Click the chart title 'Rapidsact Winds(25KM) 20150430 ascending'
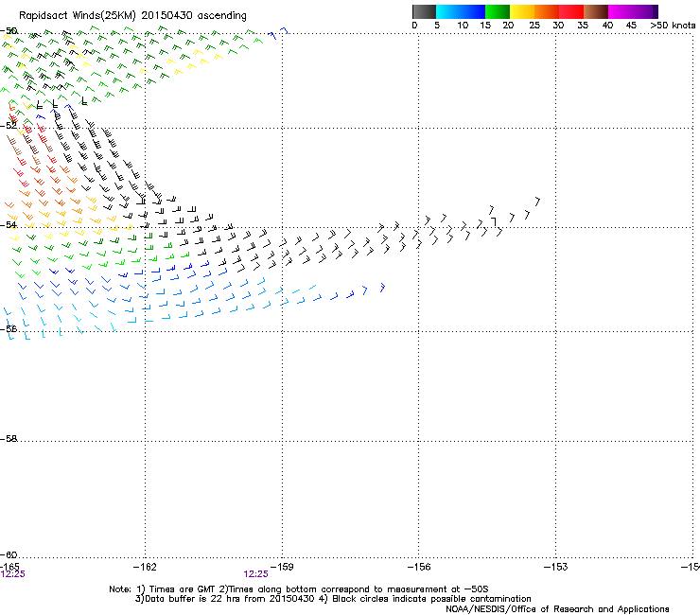Image resolution: width=700 pixels, height=615 pixels. click(x=132, y=16)
